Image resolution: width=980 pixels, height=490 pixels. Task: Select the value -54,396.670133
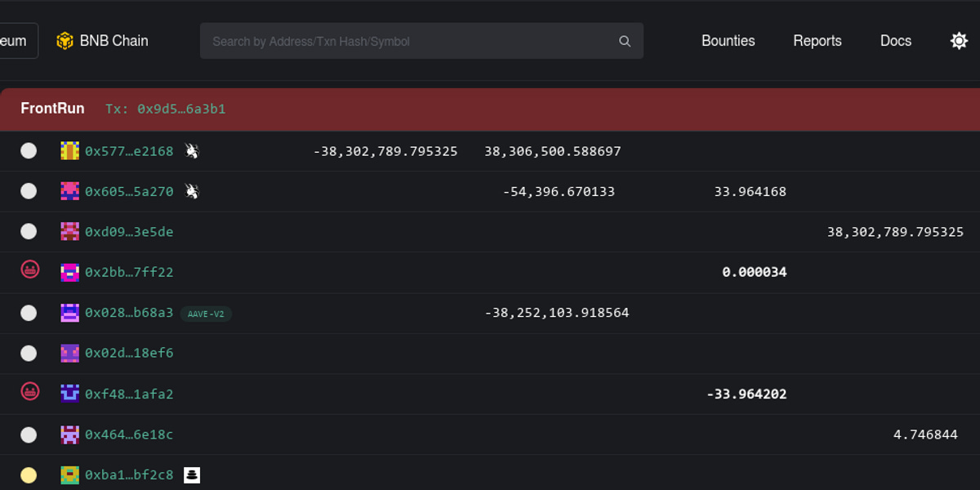(559, 192)
